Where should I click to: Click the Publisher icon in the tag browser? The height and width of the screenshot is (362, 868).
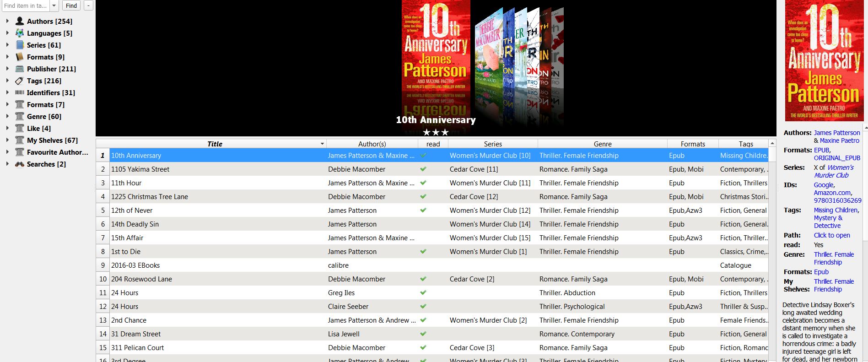click(x=20, y=69)
